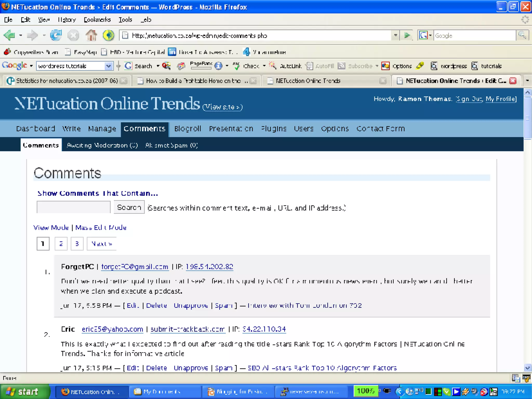Click the Go arrow beside address bar
The width and height of the screenshot is (532, 399).
click(407, 35)
